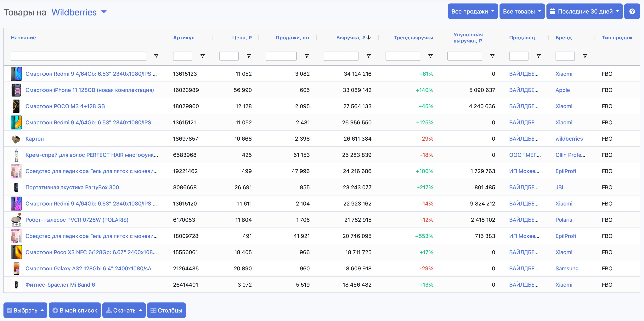Toggle the checkbox in Выбрать button

9,310
